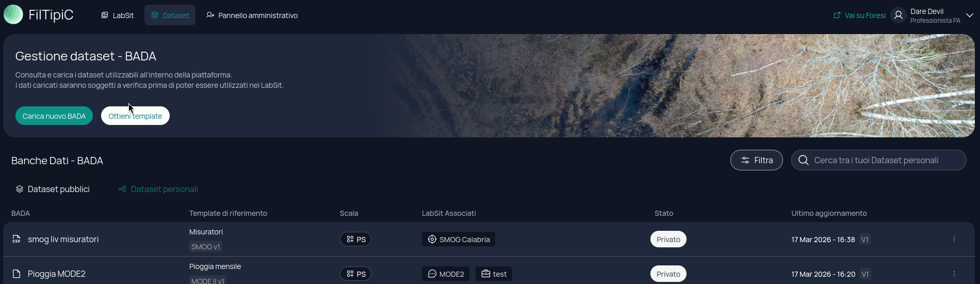Click the PS scale badge in smog row
The height and width of the screenshot is (284, 980).
(x=356, y=239)
